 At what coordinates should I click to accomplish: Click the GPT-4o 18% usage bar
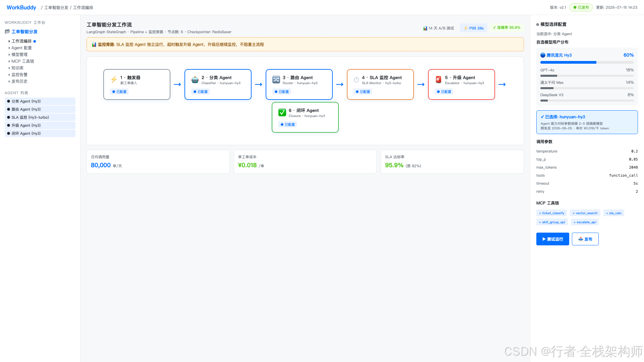pos(587,76)
